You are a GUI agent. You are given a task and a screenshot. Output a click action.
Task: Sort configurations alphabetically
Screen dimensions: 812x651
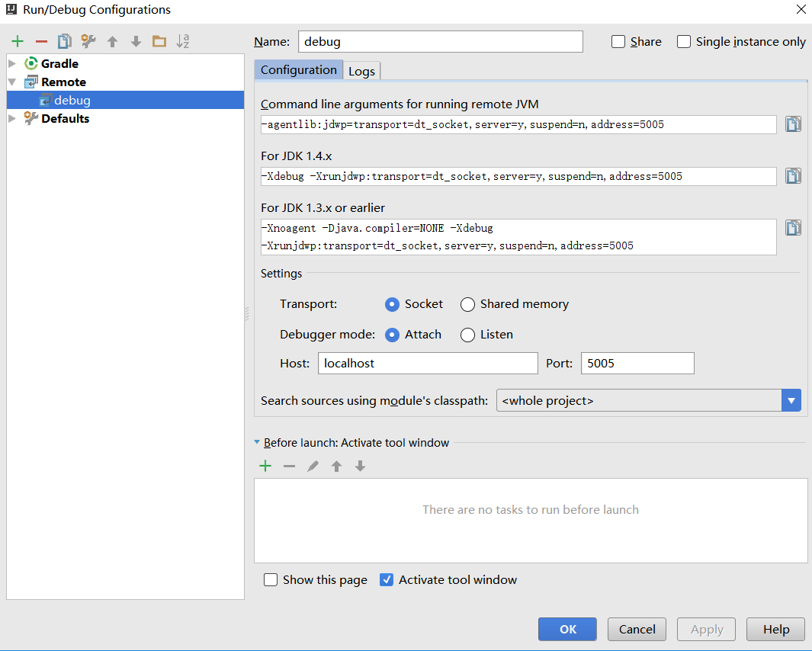[x=182, y=40]
